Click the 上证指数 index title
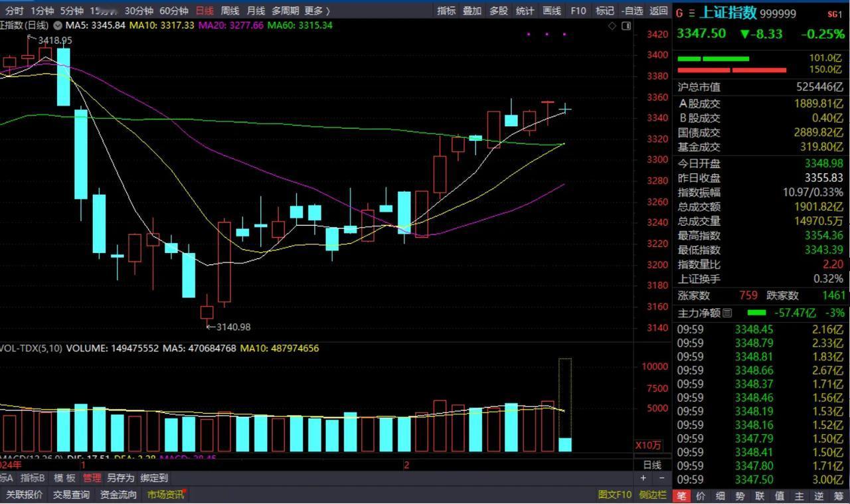The height and width of the screenshot is (504, 850). point(728,13)
